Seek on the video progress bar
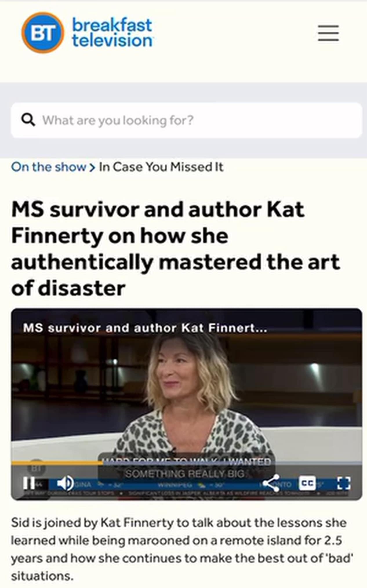 [x=186, y=463]
